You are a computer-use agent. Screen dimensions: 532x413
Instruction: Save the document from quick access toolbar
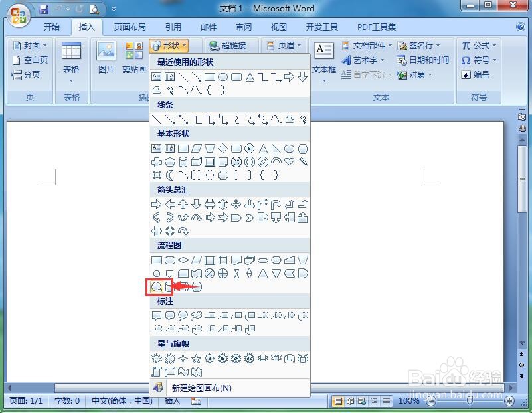43,9
